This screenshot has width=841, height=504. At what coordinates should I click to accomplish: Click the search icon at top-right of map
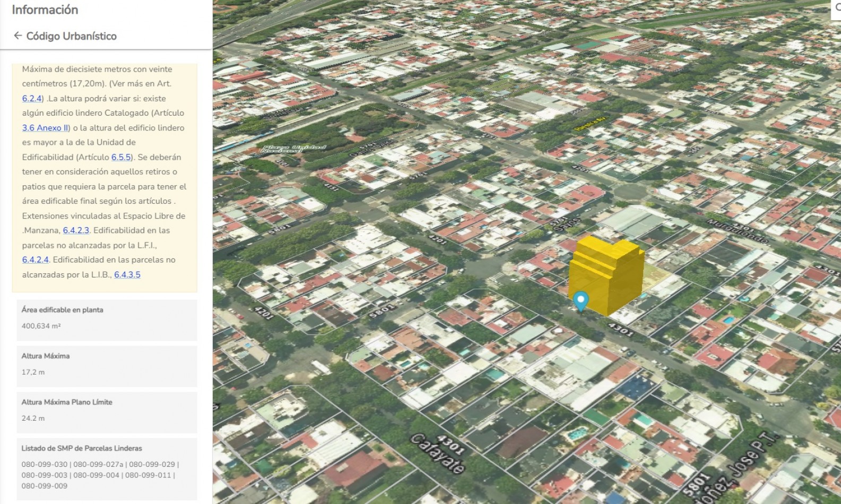(837, 7)
